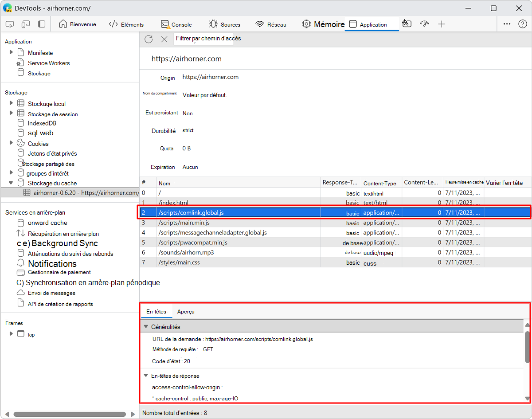The width and height of the screenshot is (532, 419).
Task: Click the filter by path input field
Action: pos(203,39)
